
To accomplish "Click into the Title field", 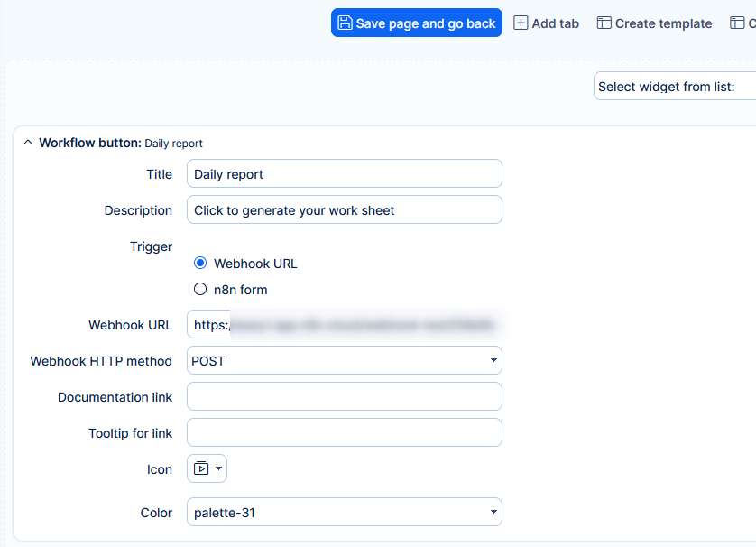I will point(344,174).
